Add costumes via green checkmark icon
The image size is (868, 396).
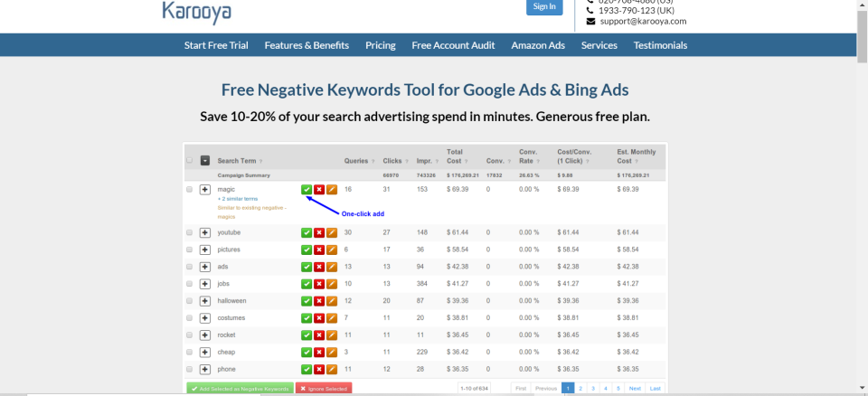[307, 318]
